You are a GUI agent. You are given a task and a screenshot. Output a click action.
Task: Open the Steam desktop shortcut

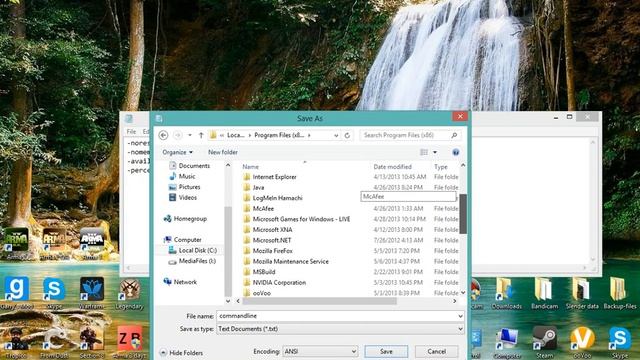point(544,342)
